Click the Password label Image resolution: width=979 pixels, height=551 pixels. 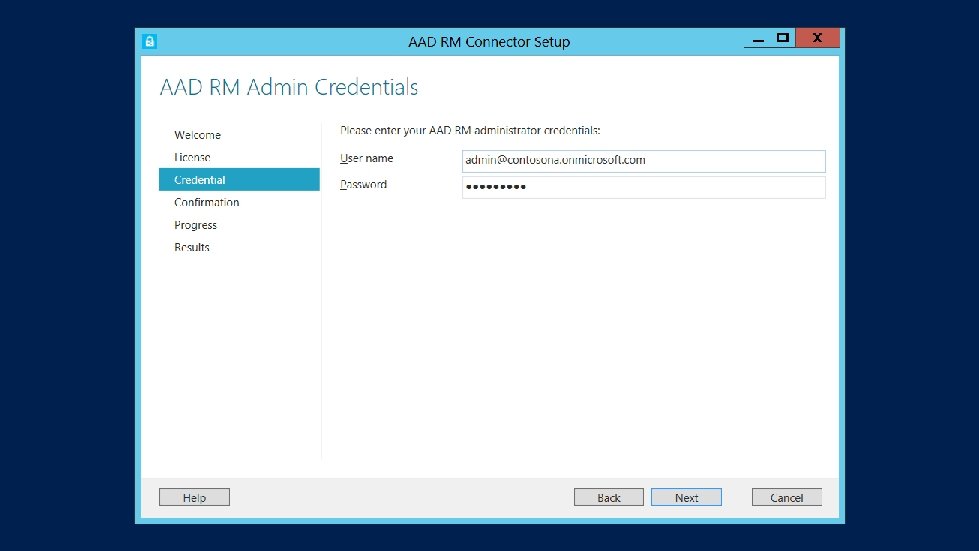(x=363, y=185)
